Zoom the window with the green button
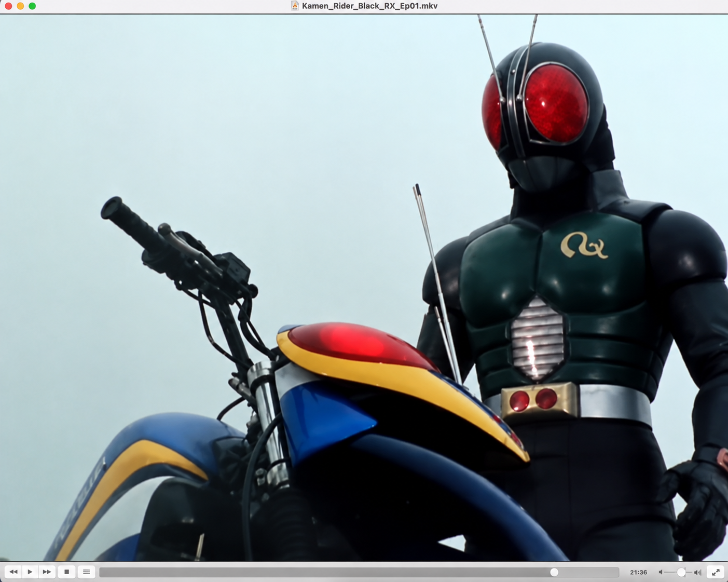The width and height of the screenshot is (728, 582). (32, 6)
